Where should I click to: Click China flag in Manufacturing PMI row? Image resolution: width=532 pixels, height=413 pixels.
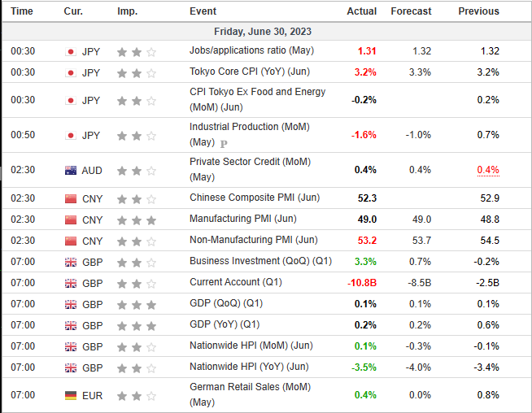pos(70,220)
